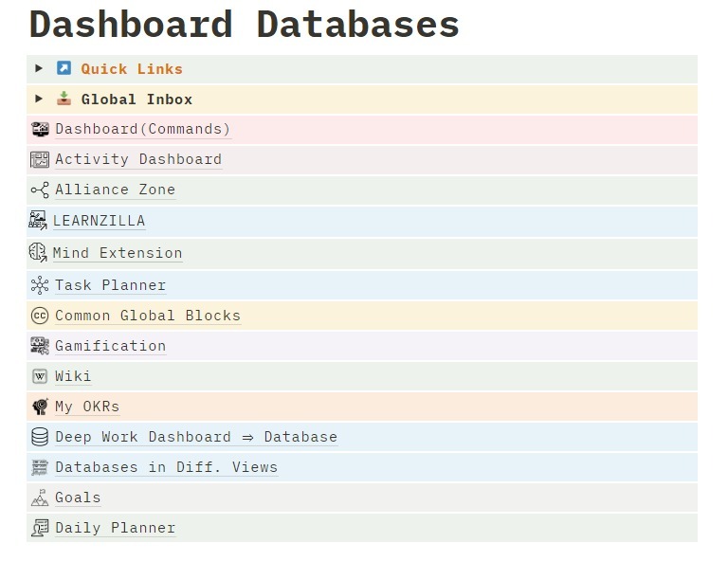728x561 pixels.
Task: Open the Daily Planner page link
Action: pos(115,528)
